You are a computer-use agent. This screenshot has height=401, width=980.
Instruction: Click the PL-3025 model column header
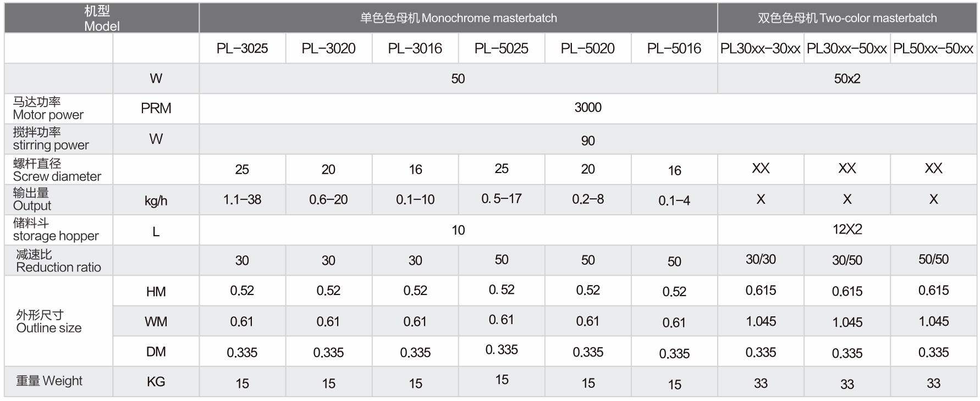pyautogui.click(x=242, y=48)
